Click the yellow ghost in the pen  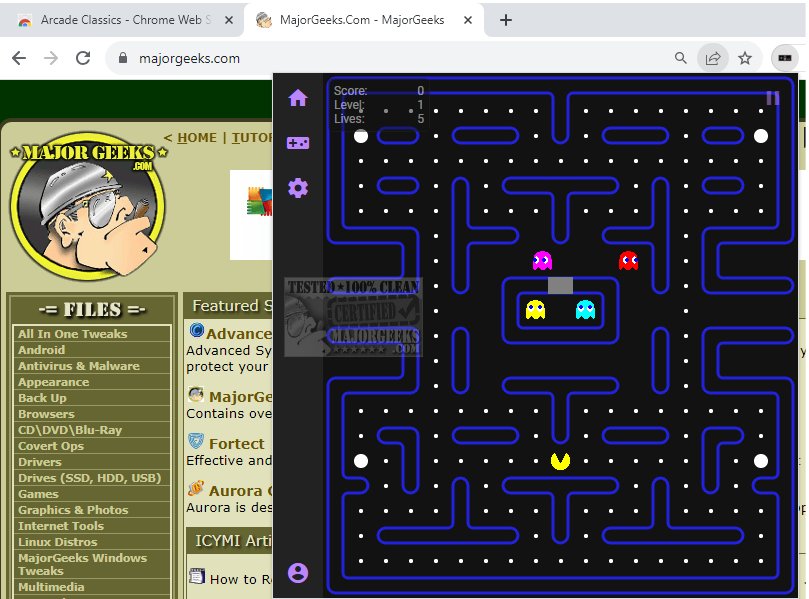[x=535, y=310]
